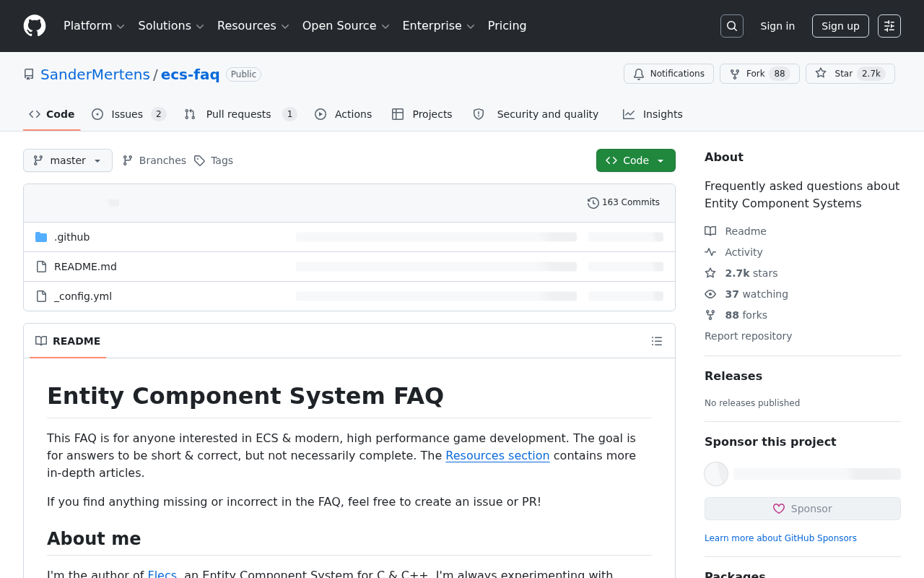924x578 pixels.
Task: Open the search magnifier button
Action: [732, 26]
